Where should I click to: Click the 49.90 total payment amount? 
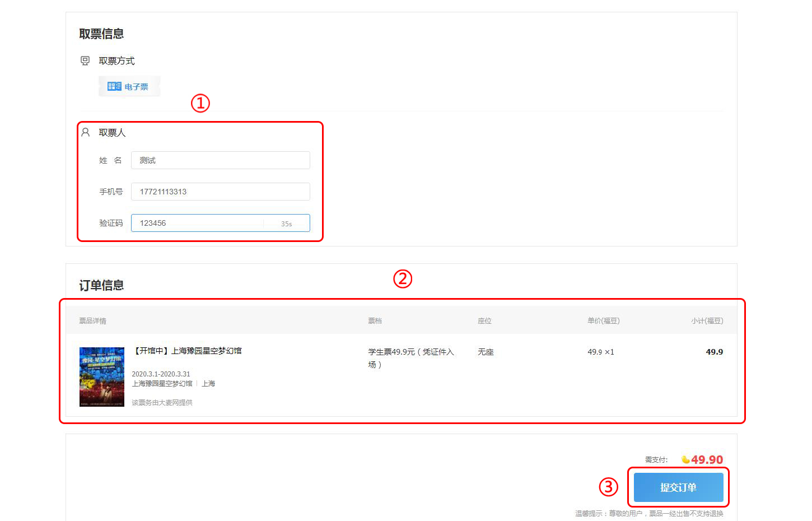707,460
